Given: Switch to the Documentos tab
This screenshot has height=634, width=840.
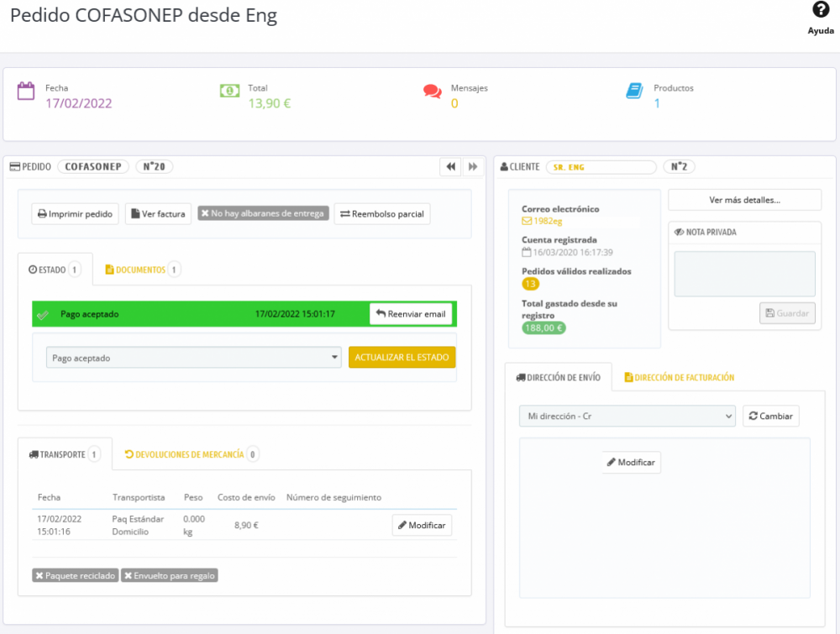Looking at the screenshot, I should [141, 270].
